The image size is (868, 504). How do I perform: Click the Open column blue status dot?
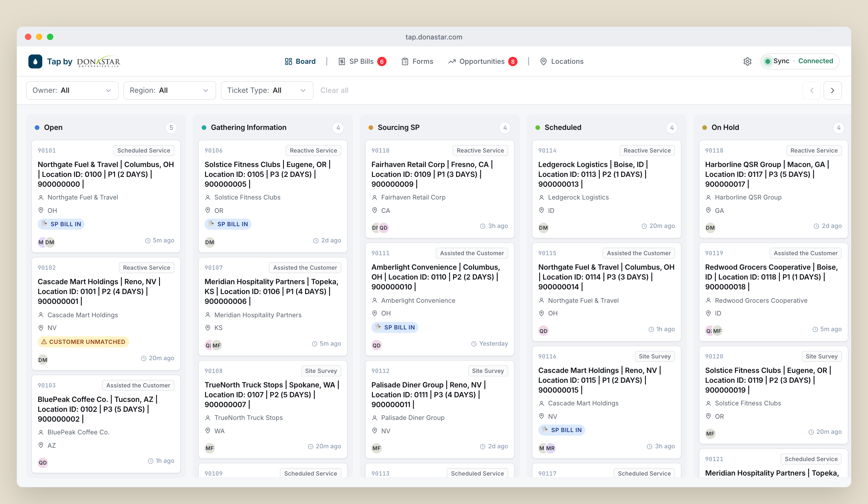[x=37, y=128]
